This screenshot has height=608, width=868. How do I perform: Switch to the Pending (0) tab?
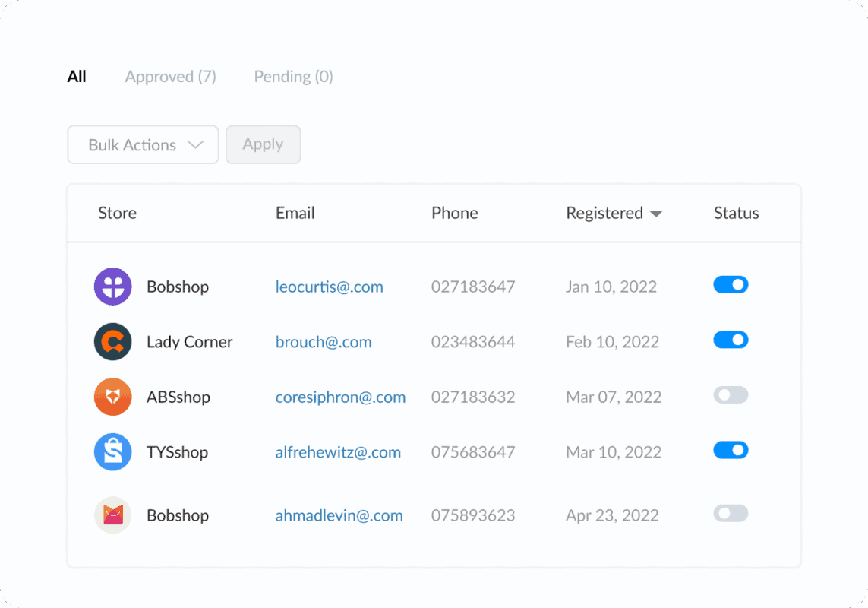click(x=293, y=77)
